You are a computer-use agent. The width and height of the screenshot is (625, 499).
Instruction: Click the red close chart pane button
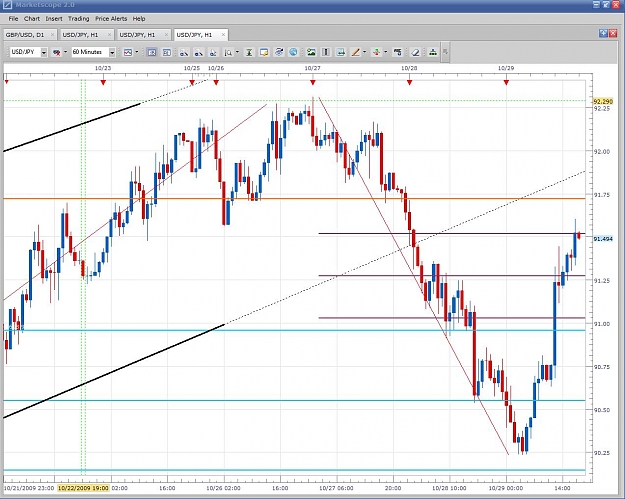click(613, 33)
